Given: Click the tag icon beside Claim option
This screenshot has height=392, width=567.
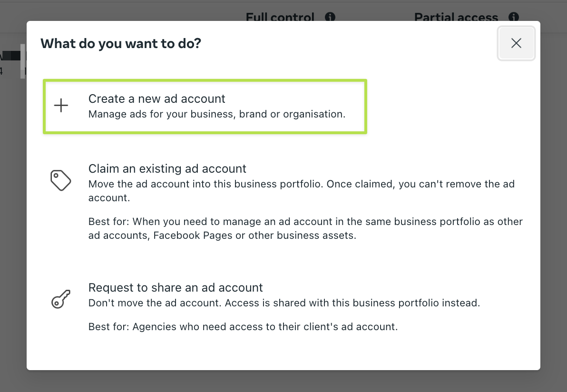Looking at the screenshot, I should coord(61,180).
